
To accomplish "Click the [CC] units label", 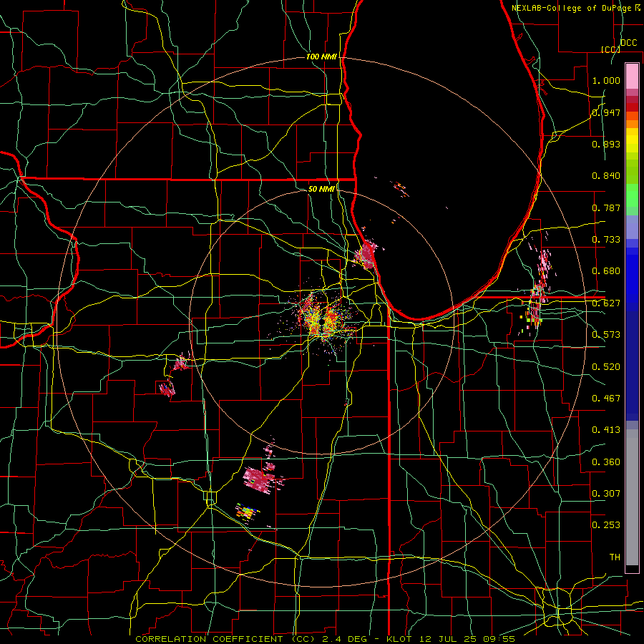I will click(610, 49).
